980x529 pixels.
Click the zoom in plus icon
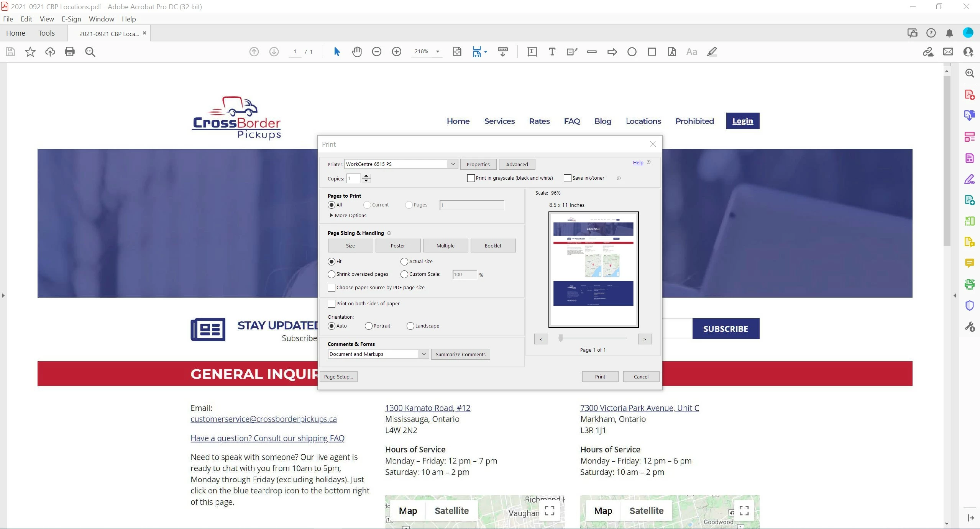[x=396, y=52]
